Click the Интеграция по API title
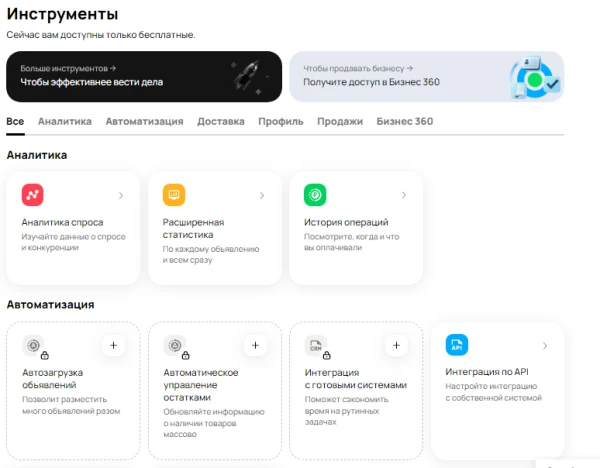This screenshot has width=600, height=468. tap(487, 372)
